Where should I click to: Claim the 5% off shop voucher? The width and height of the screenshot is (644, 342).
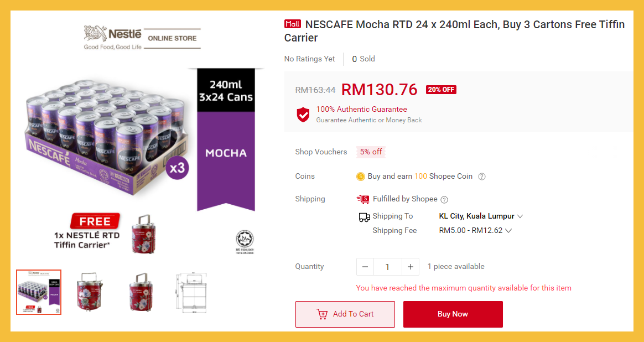(370, 152)
